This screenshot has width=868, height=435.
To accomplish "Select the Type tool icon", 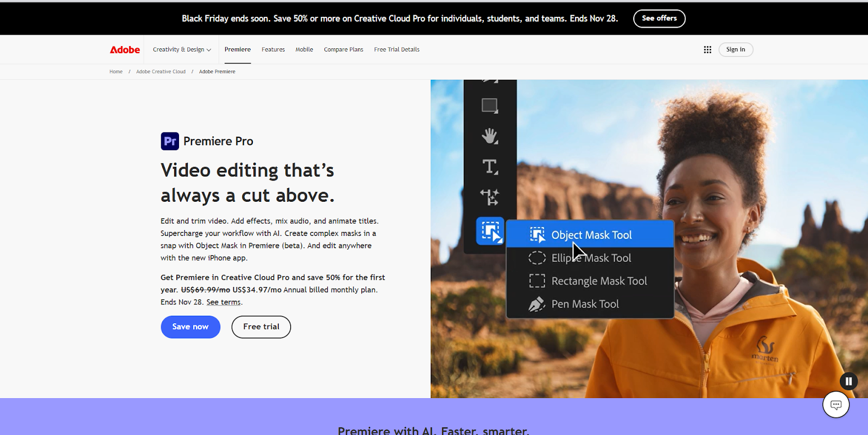I will 490,167.
